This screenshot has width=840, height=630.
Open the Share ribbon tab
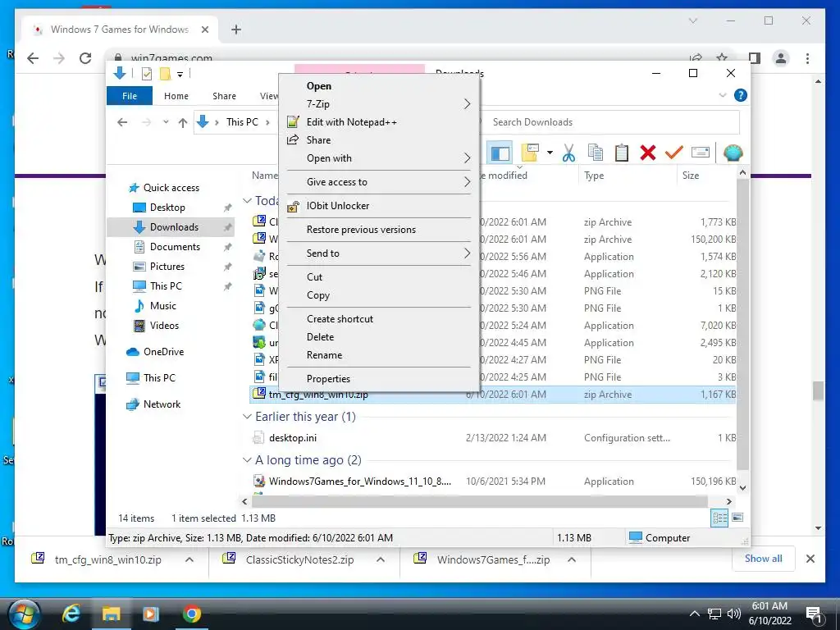224,96
